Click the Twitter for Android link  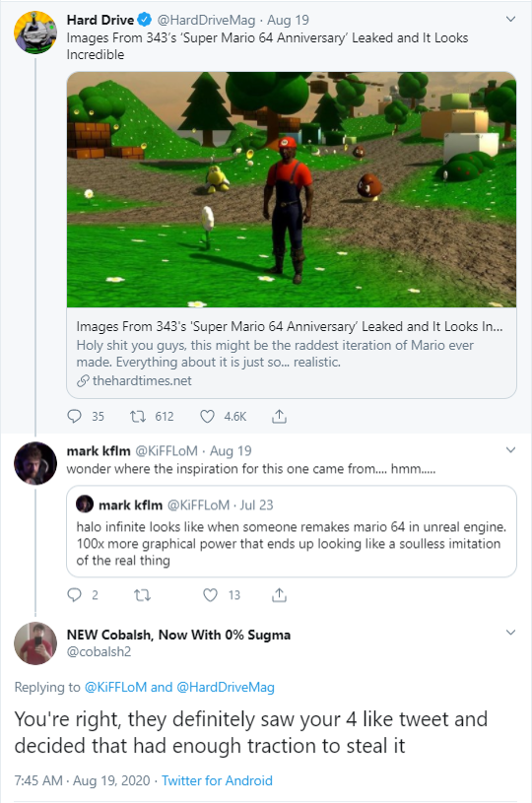pos(217,780)
